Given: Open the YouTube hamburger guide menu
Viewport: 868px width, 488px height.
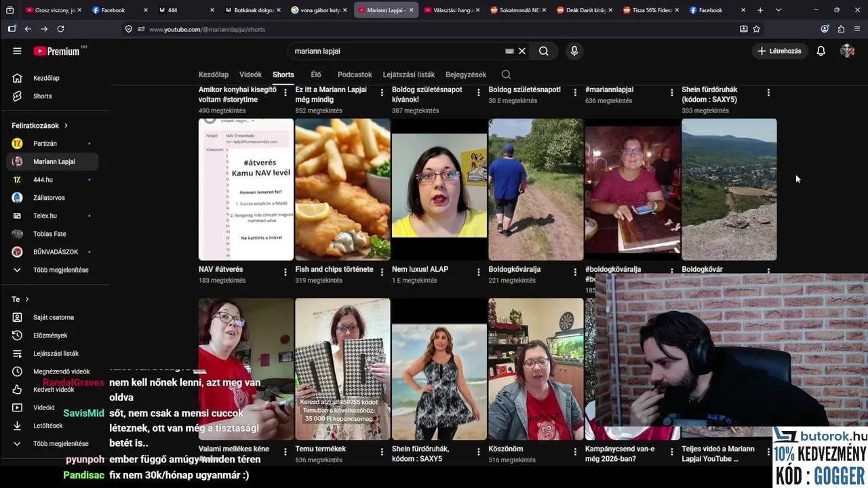Looking at the screenshot, I should click(17, 51).
